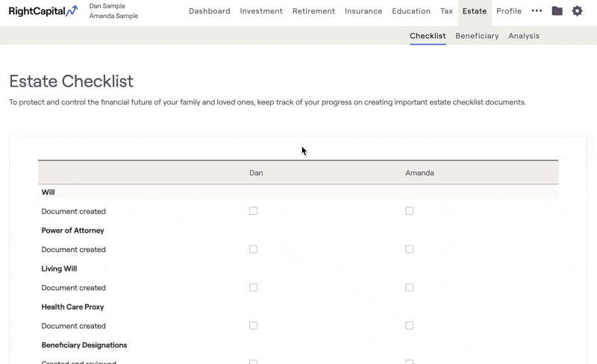Viewport: 597px width, 364px height.
Task: Click the RightCapital logo
Action: (43, 11)
